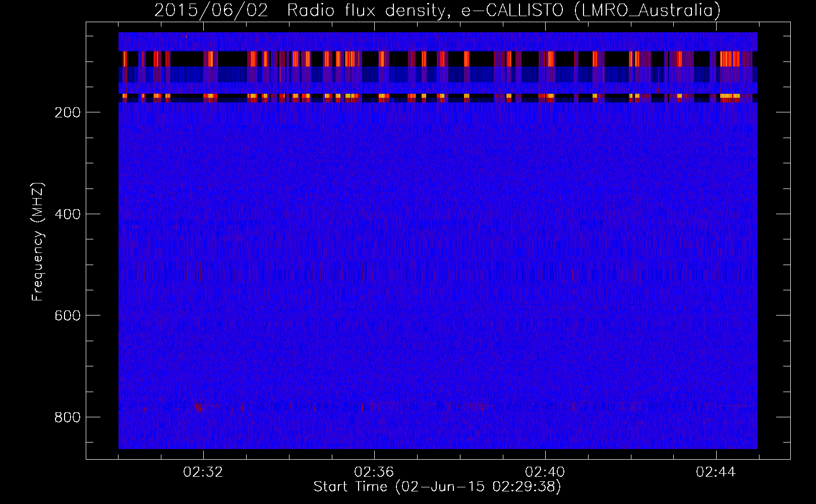This screenshot has width=816, height=504.
Task: Click the Frequency (MHZ) axis title
Action: (x=38, y=241)
